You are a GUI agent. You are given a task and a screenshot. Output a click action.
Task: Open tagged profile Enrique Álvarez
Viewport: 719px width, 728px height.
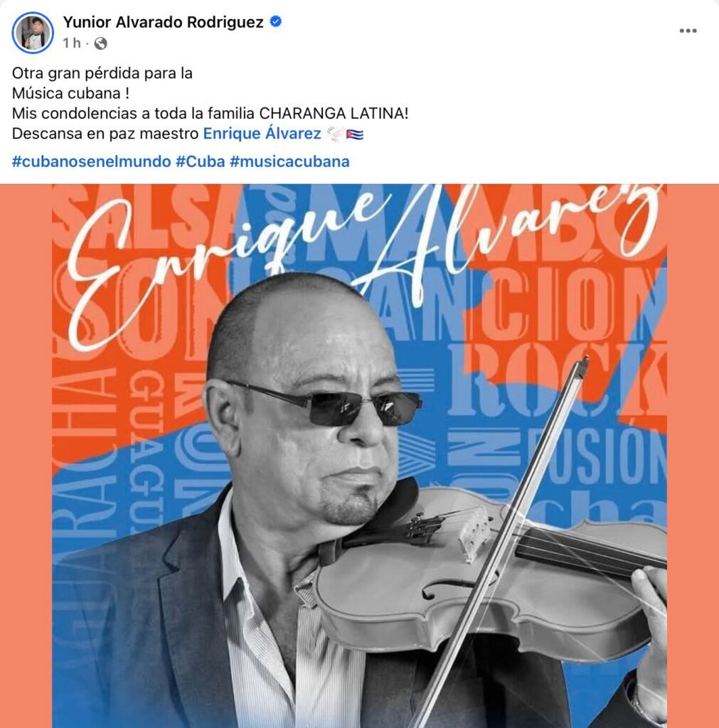pyautogui.click(x=262, y=133)
